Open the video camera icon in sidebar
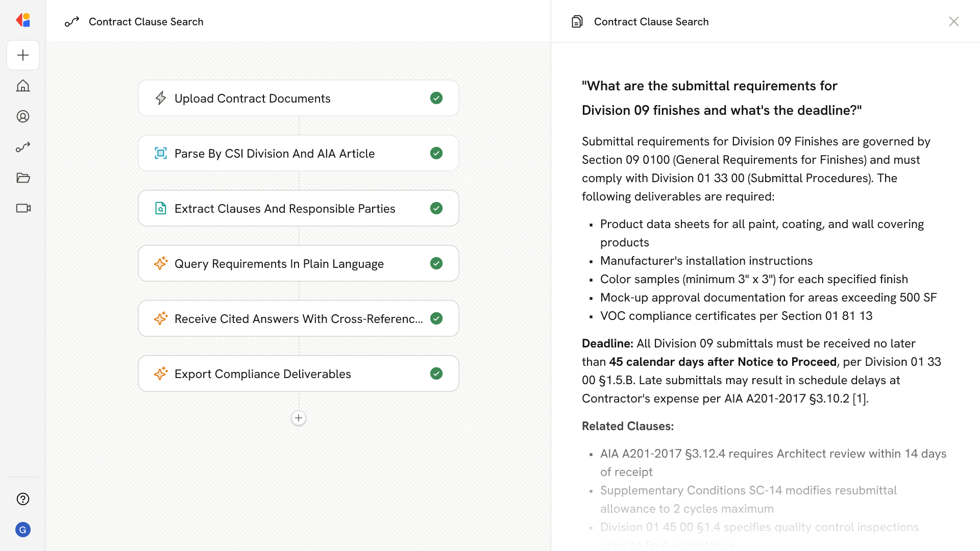Image resolution: width=980 pixels, height=551 pixels. [23, 208]
